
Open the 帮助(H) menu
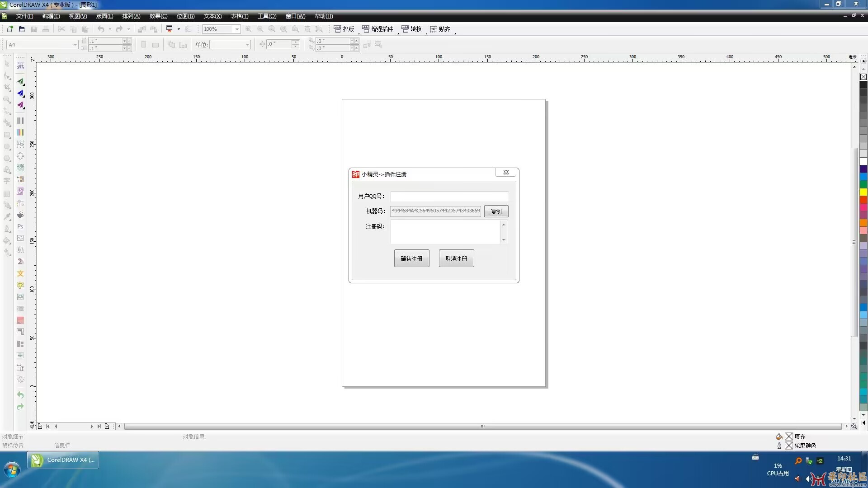pyautogui.click(x=324, y=16)
